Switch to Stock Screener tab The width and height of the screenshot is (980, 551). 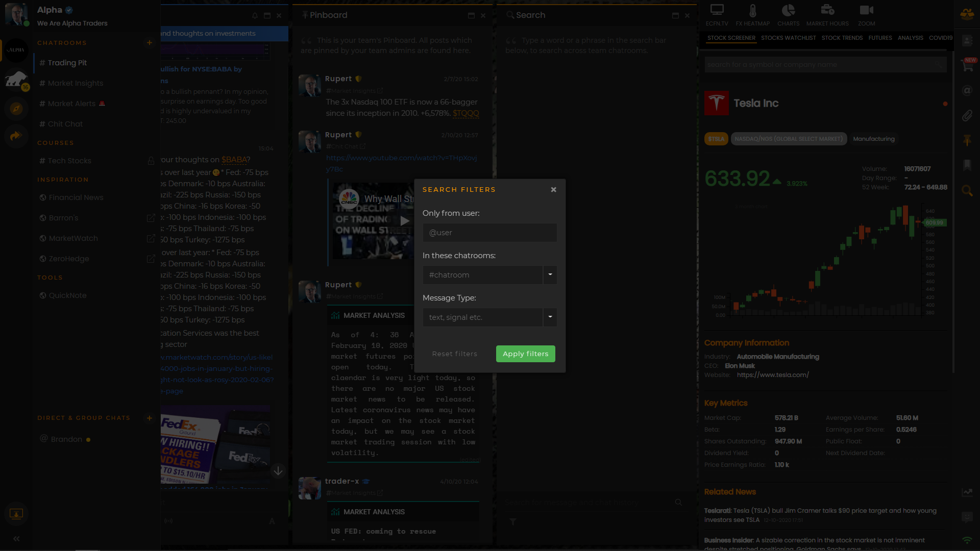pyautogui.click(x=731, y=38)
